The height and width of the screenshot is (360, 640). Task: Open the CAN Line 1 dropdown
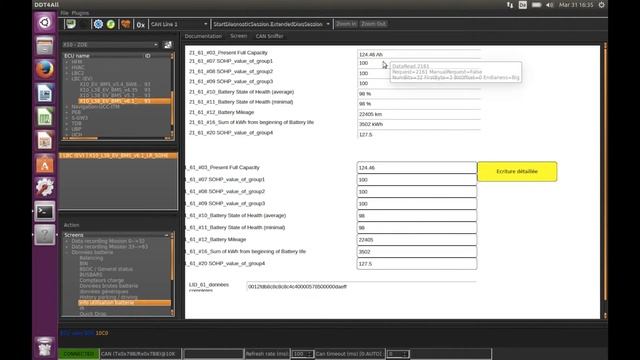pos(179,24)
